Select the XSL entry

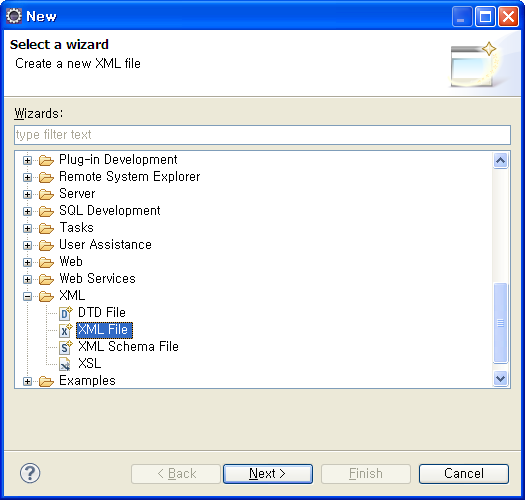tap(89, 364)
